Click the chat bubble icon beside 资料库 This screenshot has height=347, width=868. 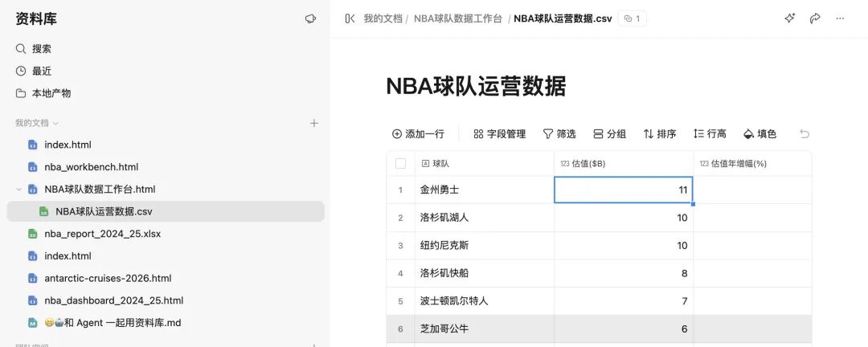310,18
